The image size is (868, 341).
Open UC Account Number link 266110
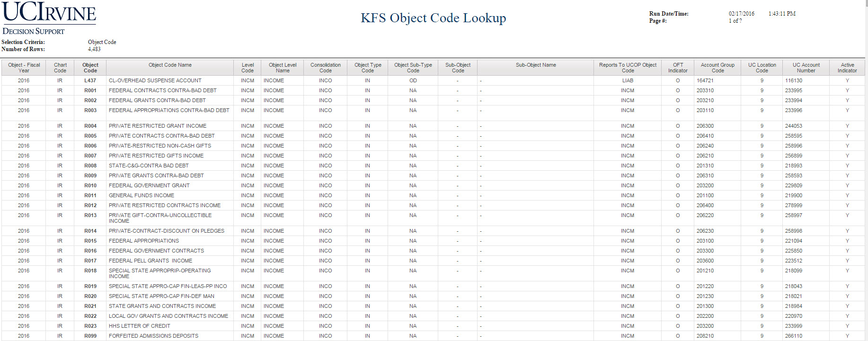coord(794,336)
